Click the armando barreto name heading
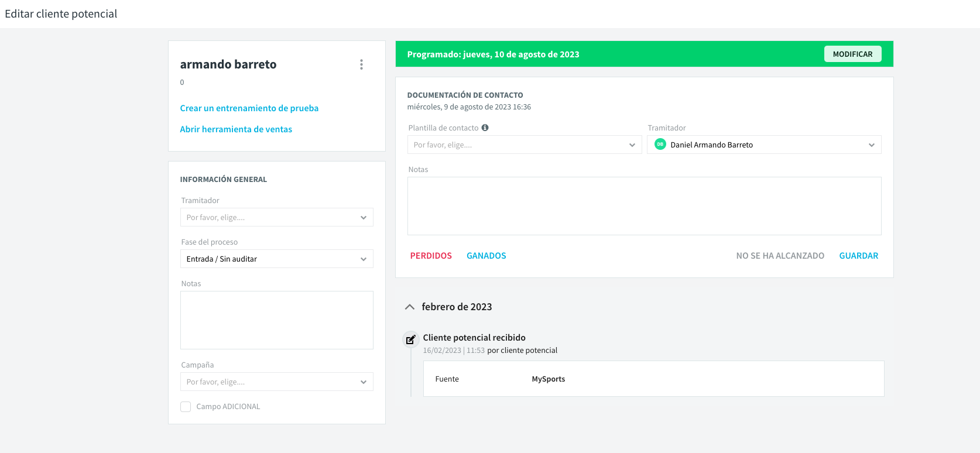 (228, 64)
